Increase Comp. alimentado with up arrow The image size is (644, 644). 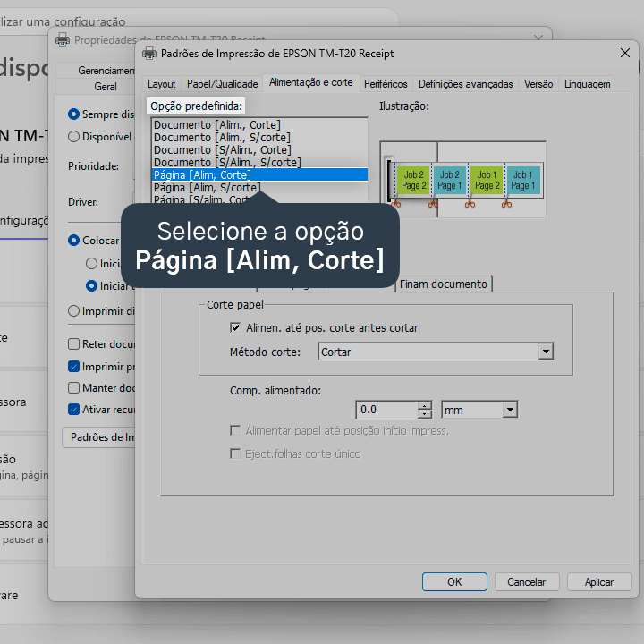tap(424, 405)
